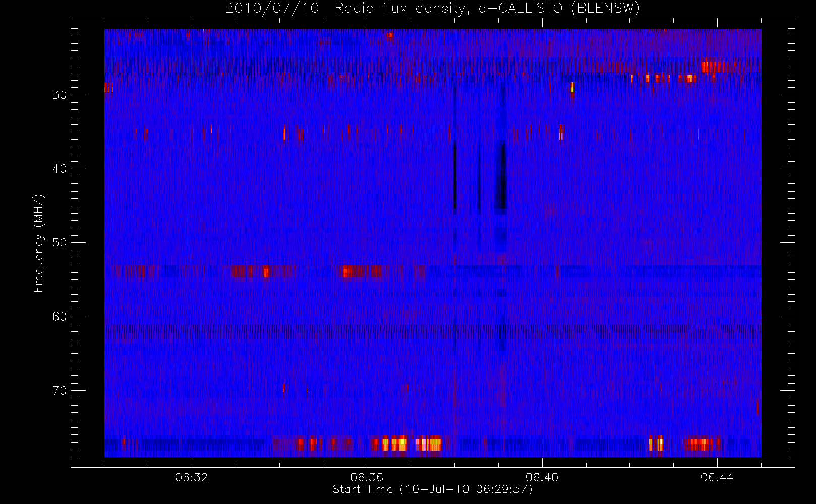Select the 06:36 time tick label
Image resolution: width=816 pixels, height=504 pixels.
click(x=367, y=477)
